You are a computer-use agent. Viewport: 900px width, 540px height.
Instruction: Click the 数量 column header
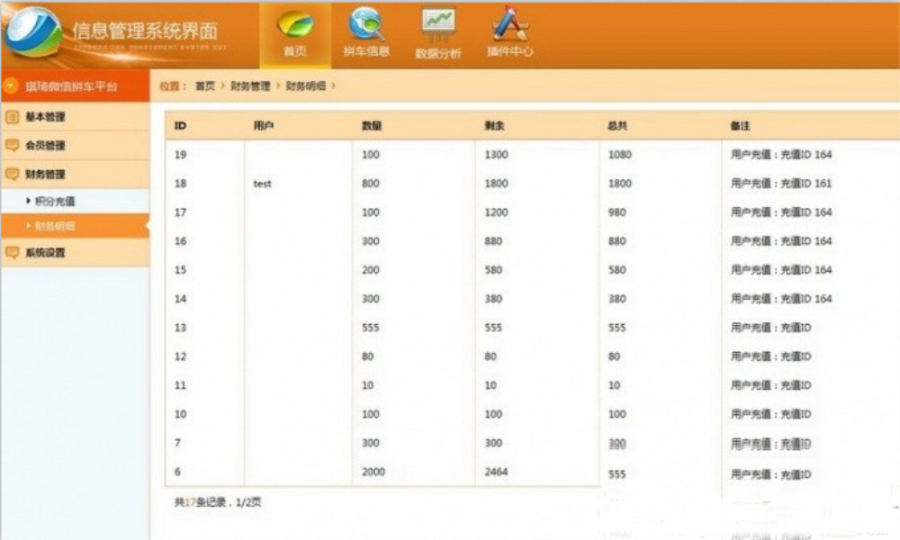[372, 126]
